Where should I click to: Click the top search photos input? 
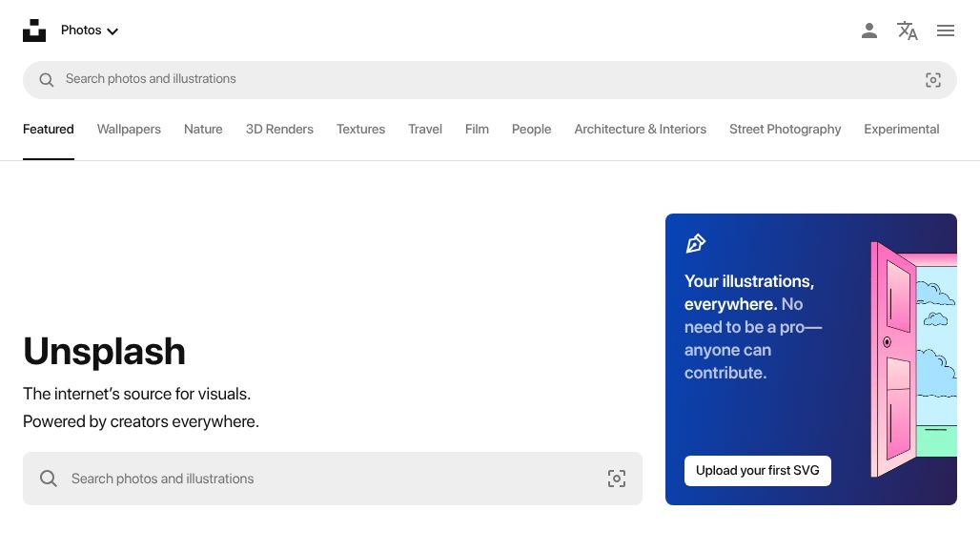click(x=477, y=80)
